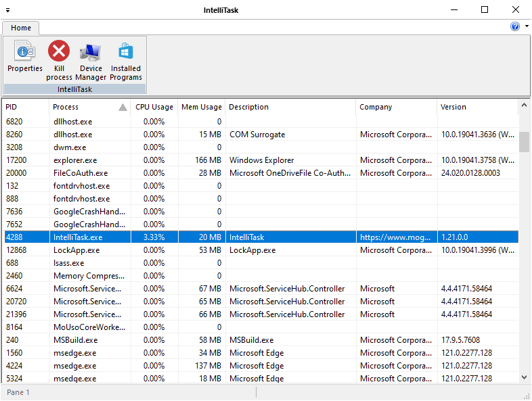This screenshot has height=401, width=532.
Task: Select Microsoft.Service... with PID 6624
Action: pos(261,289)
